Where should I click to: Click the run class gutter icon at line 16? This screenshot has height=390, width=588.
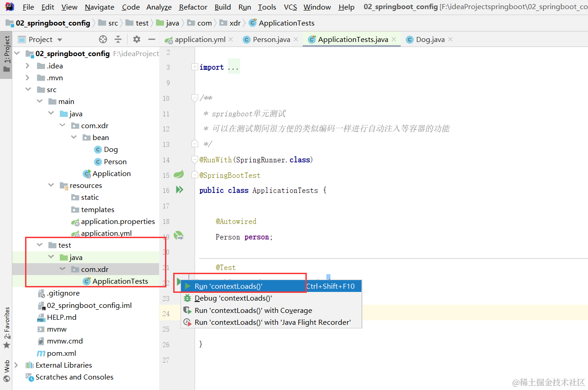pos(180,189)
